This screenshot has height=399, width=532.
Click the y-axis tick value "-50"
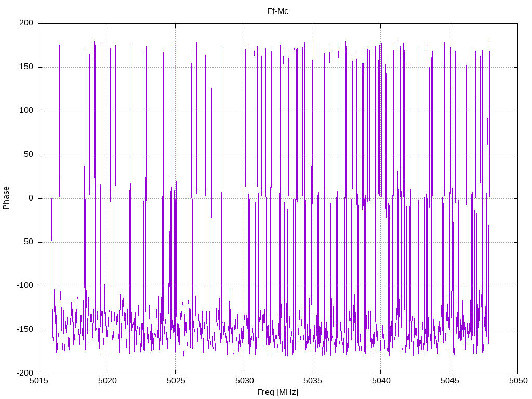[28, 242]
